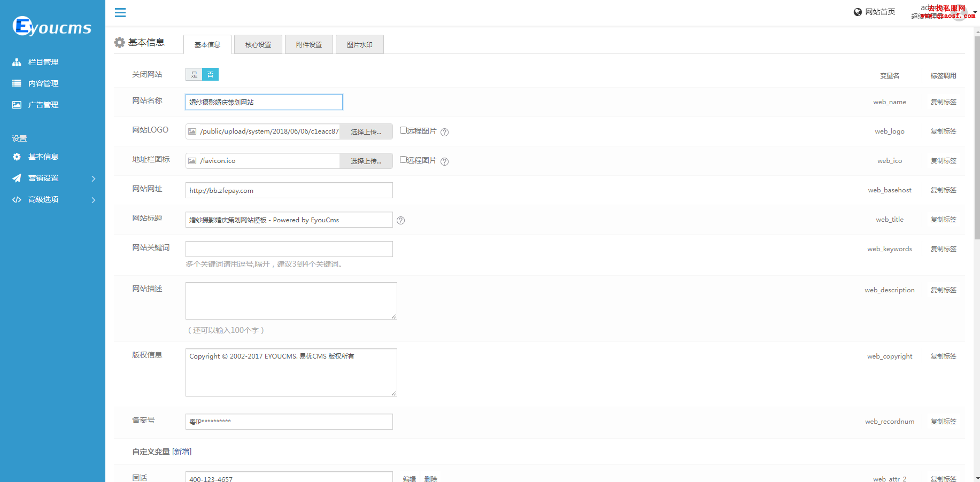Click the globe icon next to 网站首页
Image resolution: width=980 pixels, height=482 pixels.
pyautogui.click(x=858, y=12)
